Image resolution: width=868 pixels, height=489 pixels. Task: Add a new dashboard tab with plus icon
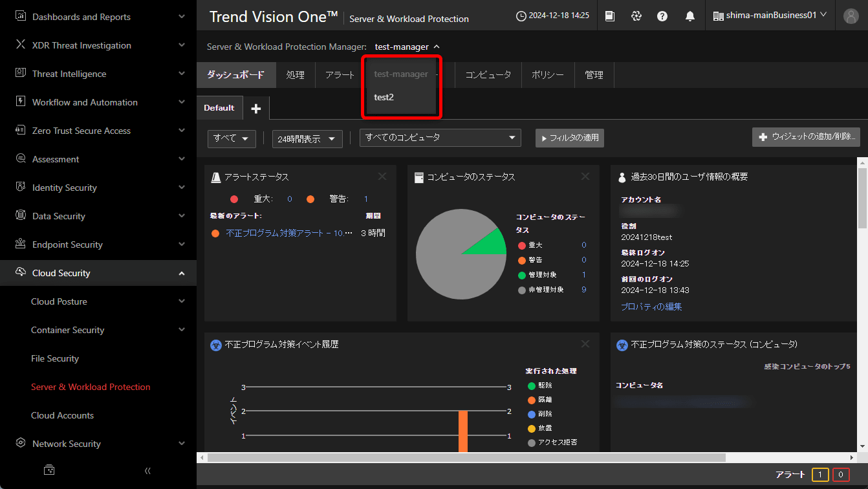pyautogui.click(x=256, y=109)
